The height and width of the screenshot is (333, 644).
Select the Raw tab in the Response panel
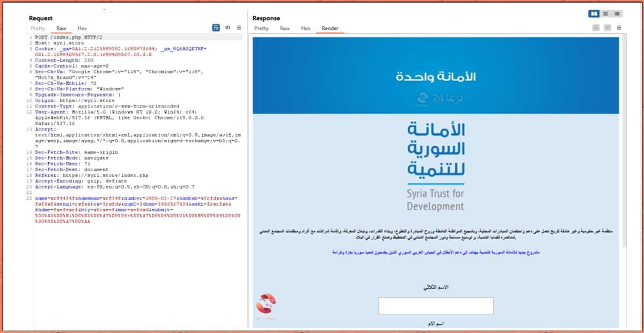(x=284, y=28)
